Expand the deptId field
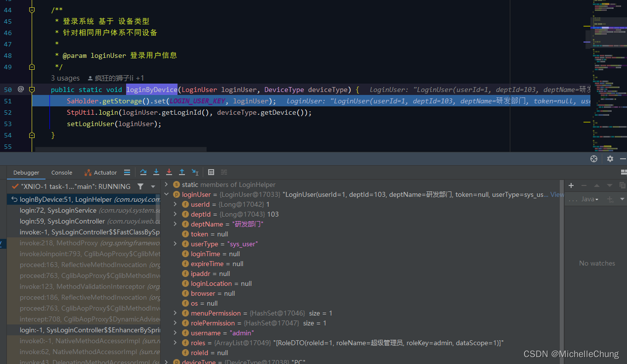The image size is (627, 364). [175, 214]
